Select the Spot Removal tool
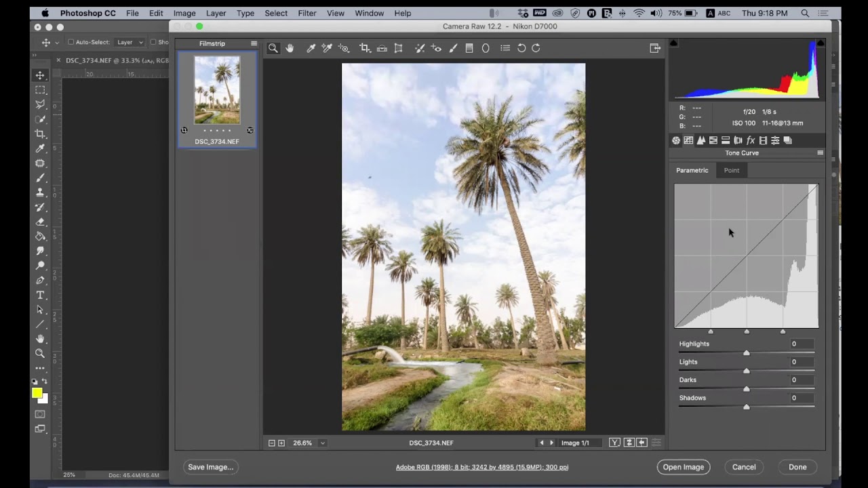The height and width of the screenshot is (488, 868). coord(420,48)
